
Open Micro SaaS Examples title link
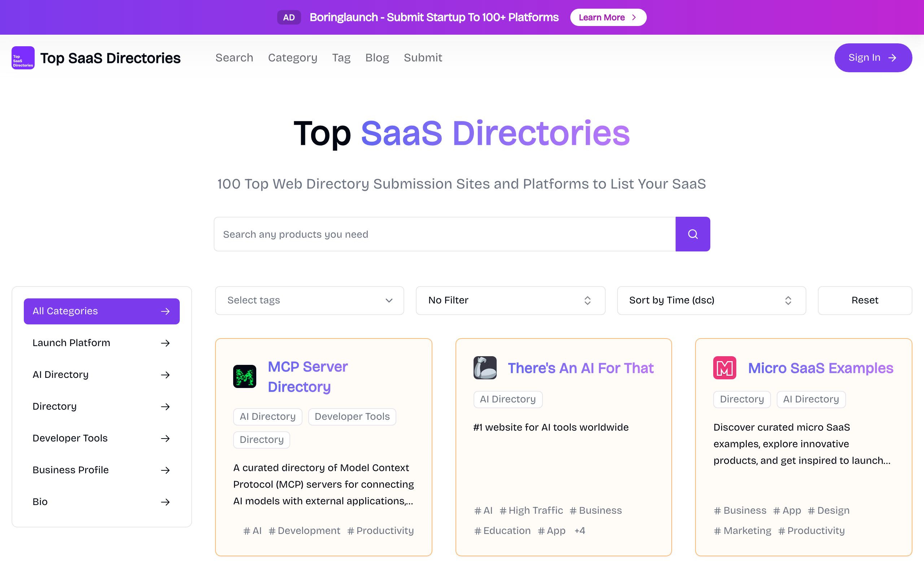click(820, 368)
